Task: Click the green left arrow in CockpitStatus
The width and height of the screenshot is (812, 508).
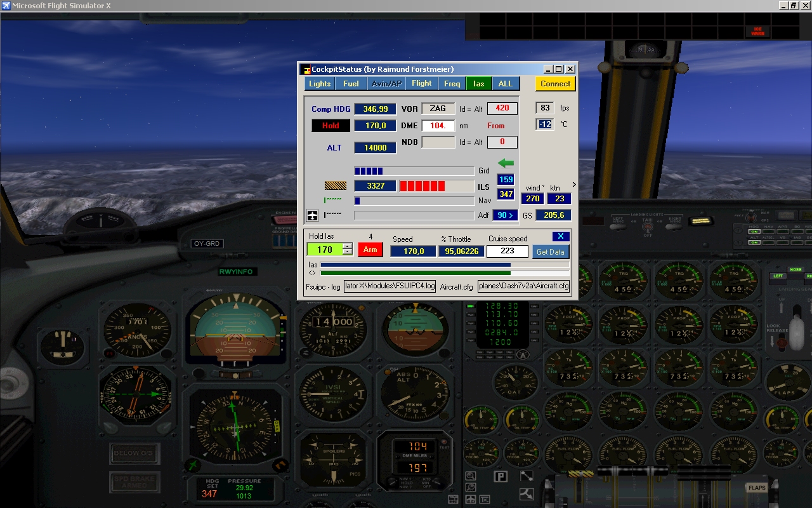Action: coord(506,163)
